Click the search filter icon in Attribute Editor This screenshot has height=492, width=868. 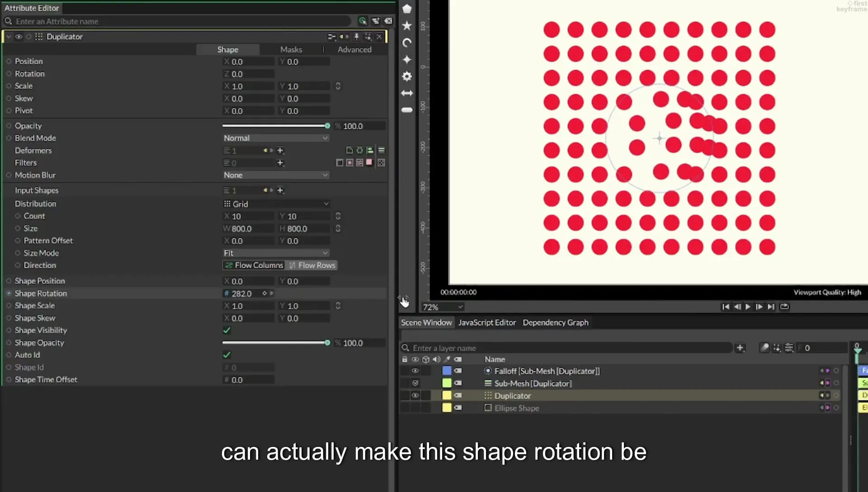click(363, 21)
